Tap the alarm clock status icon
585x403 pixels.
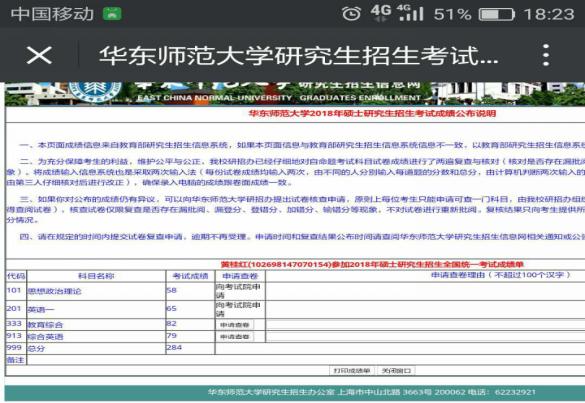point(351,14)
